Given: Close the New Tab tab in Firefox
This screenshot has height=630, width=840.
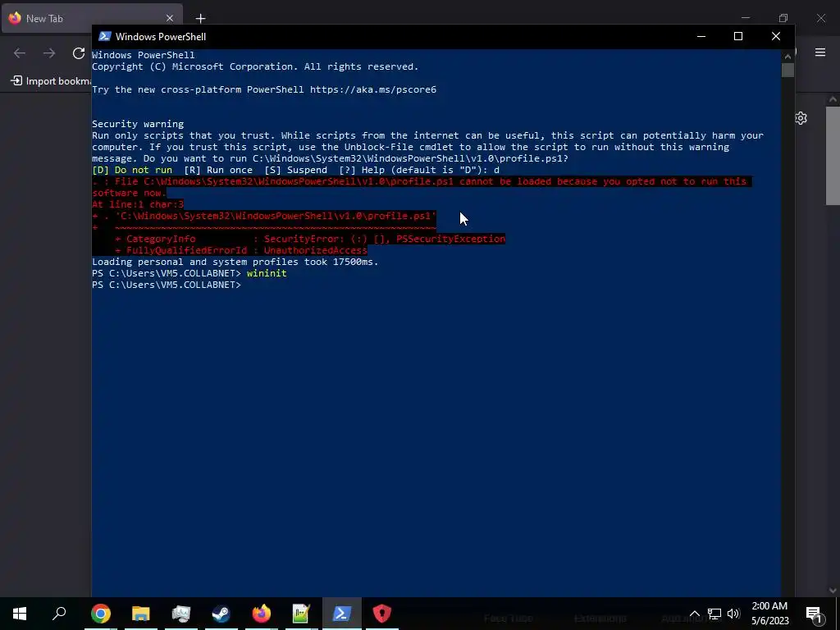Looking at the screenshot, I should [x=169, y=18].
